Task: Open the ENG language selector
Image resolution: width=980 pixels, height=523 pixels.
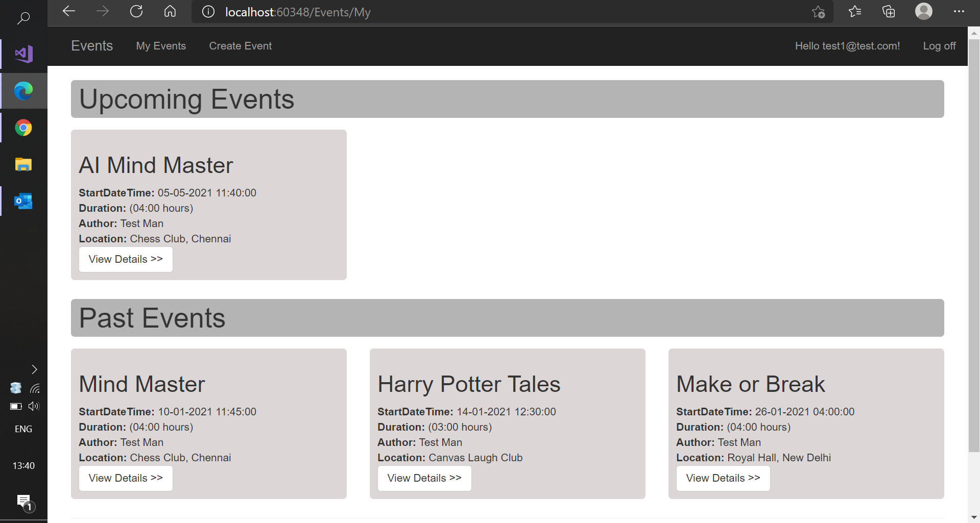Action: tap(23, 429)
